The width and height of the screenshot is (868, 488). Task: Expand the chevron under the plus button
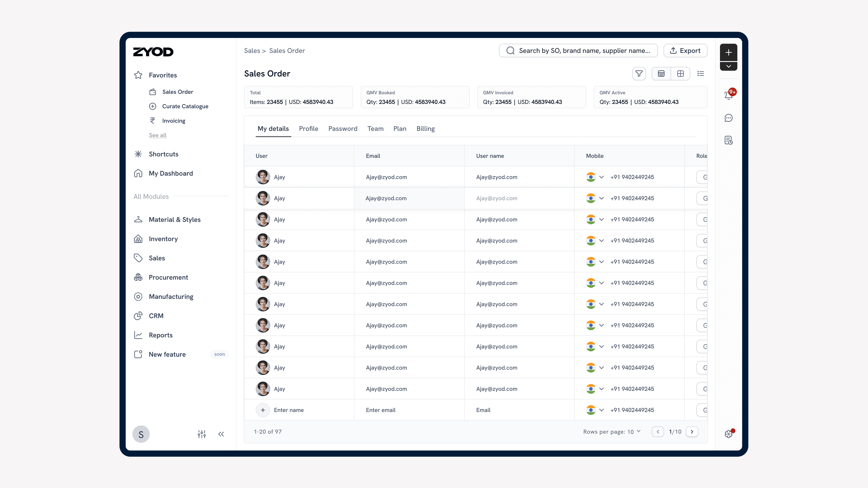(729, 66)
